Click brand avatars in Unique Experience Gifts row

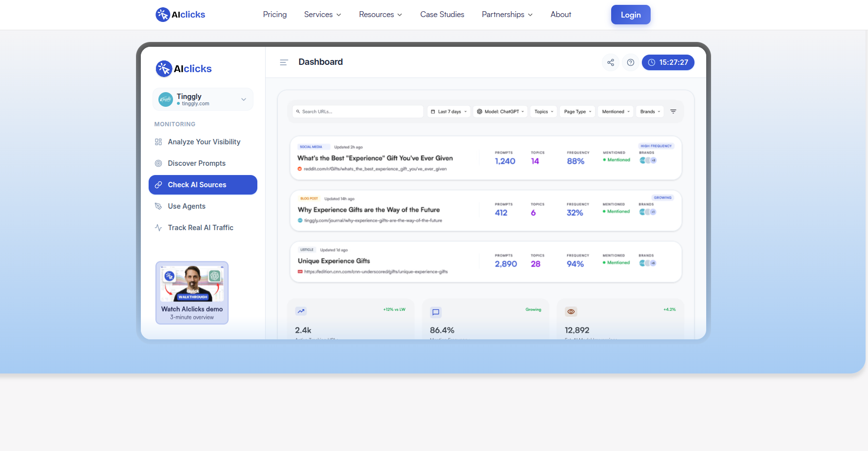(x=648, y=263)
